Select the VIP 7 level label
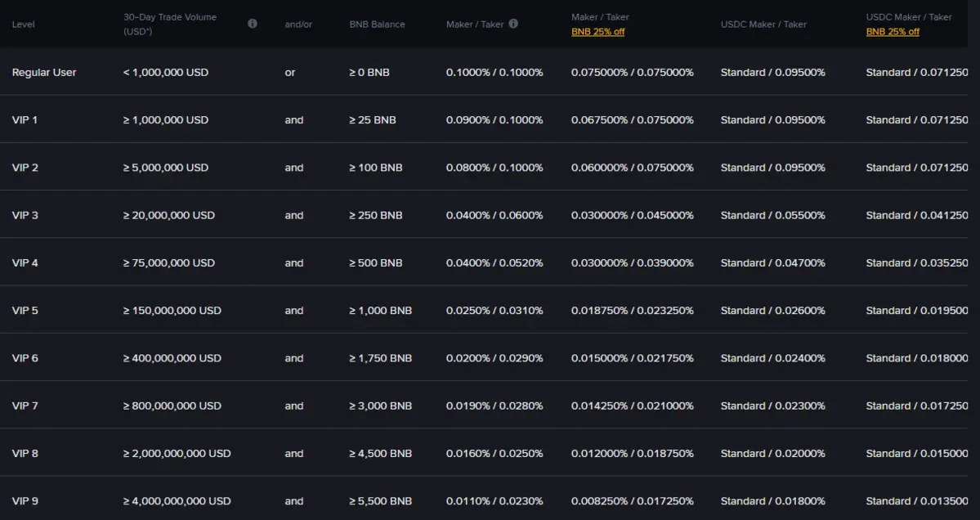 coord(25,406)
